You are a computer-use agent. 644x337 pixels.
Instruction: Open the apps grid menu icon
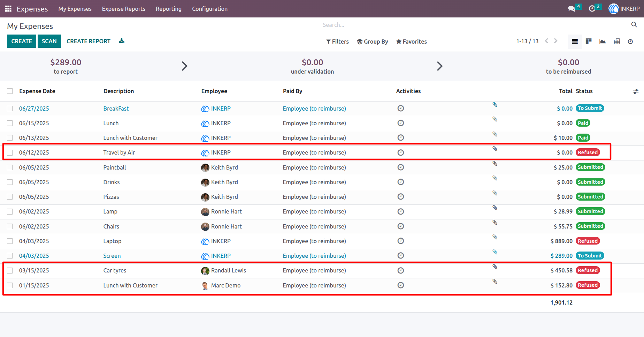[x=8, y=9]
